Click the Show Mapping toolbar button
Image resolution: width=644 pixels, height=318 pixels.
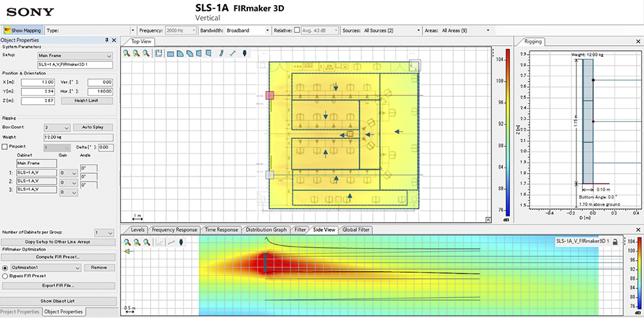tap(21, 30)
